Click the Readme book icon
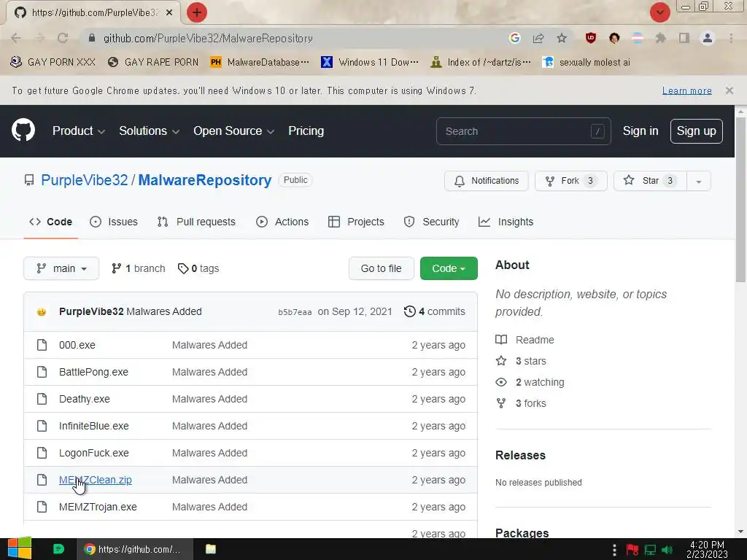This screenshot has height=560, width=747. 501,340
